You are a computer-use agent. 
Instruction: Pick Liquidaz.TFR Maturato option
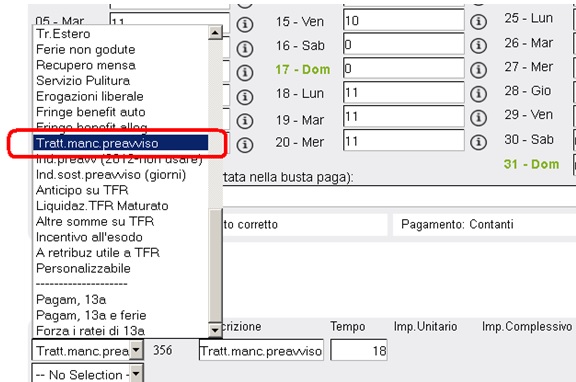(121, 206)
